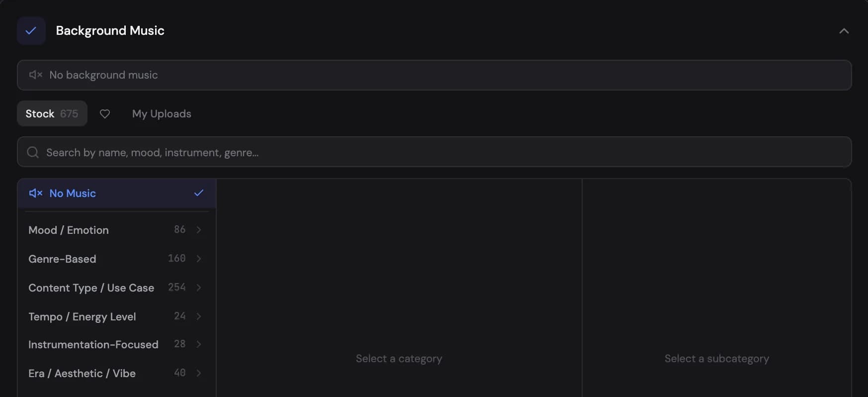
Task: Click the search magnifier icon
Action: click(x=33, y=152)
